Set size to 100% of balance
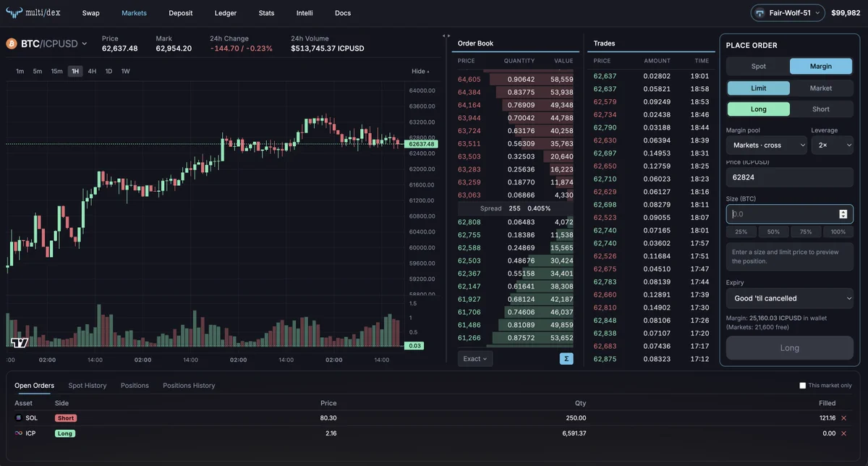Screen dimensions: 868x466 (838, 232)
